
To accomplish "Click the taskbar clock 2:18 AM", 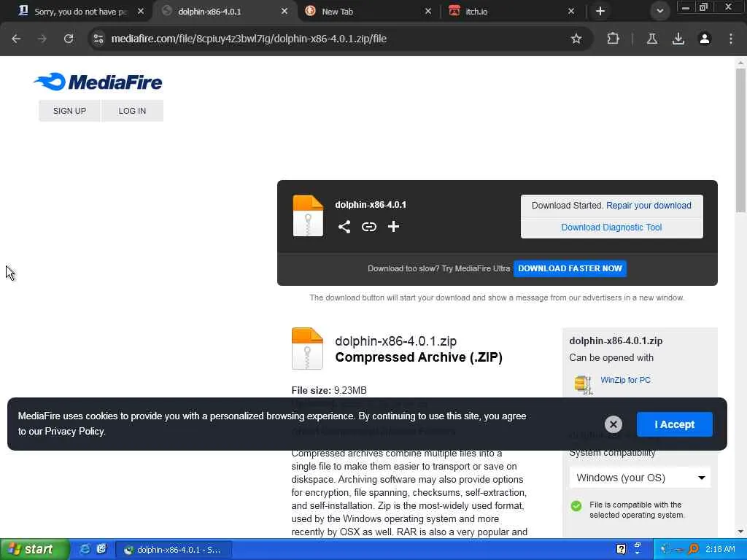I will click(720, 550).
